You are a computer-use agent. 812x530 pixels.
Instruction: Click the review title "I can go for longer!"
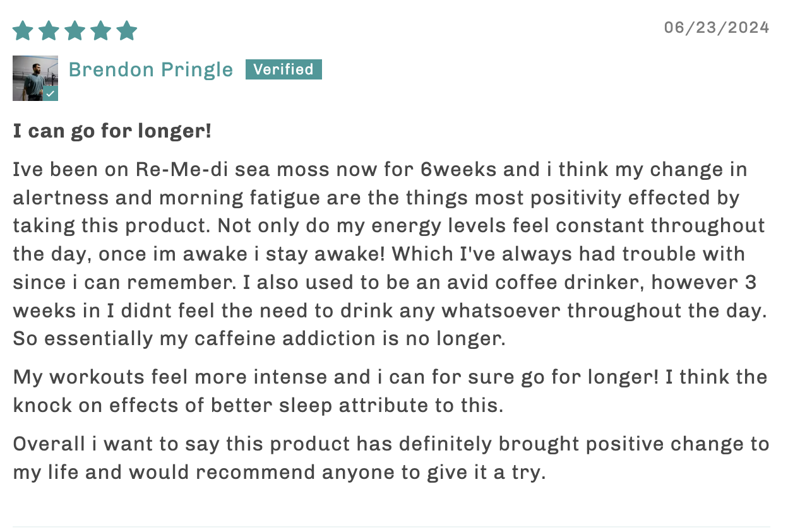[112, 131]
